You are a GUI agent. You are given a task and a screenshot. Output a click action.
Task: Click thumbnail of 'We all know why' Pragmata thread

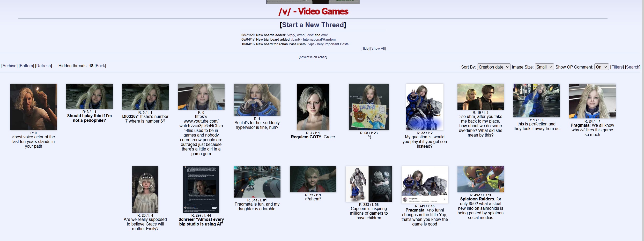pos(593,101)
